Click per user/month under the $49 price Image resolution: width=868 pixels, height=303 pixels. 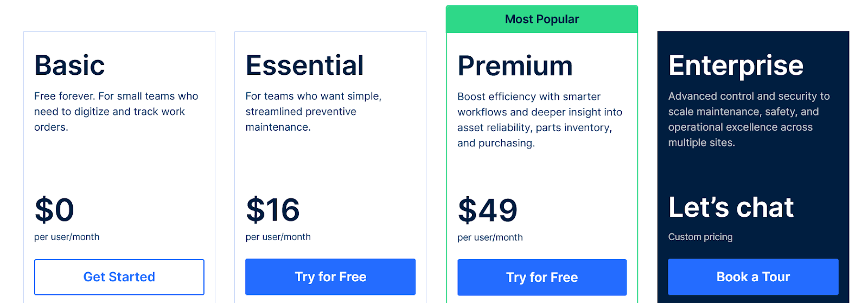(490, 237)
